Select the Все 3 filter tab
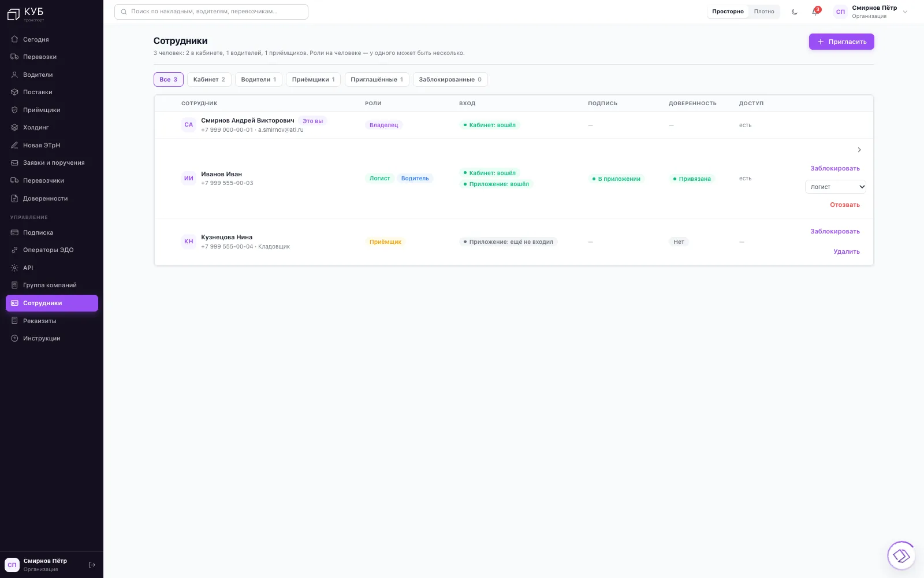The height and width of the screenshot is (578, 924). click(169, 79)
